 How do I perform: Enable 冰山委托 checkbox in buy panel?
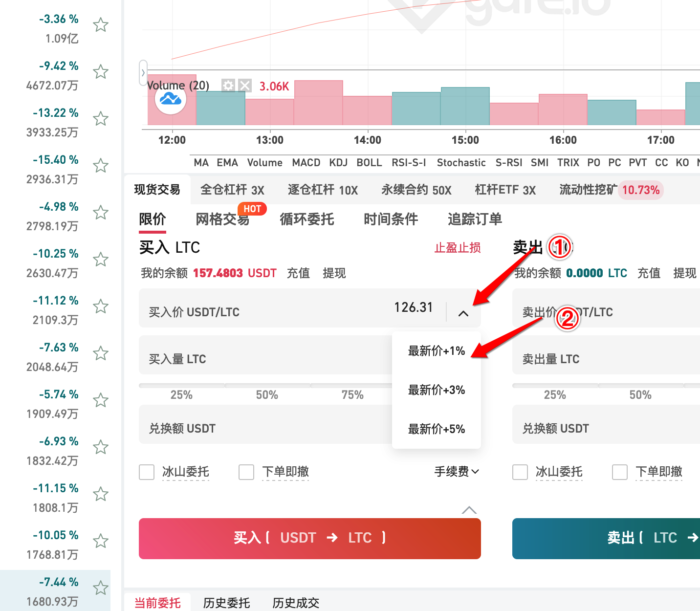147,472
